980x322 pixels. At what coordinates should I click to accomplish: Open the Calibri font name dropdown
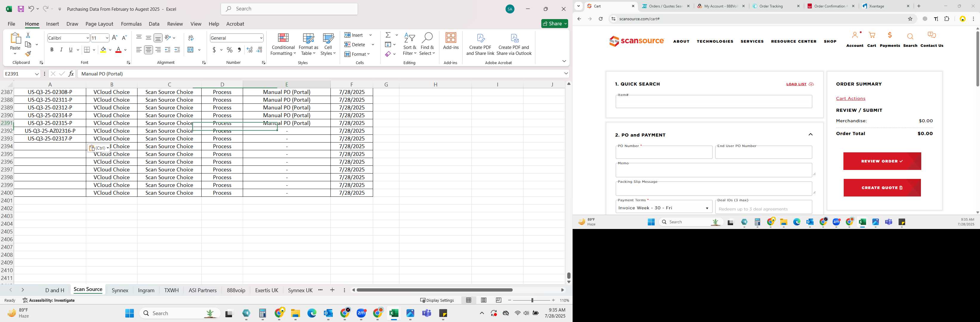click(x=87, y=38)
